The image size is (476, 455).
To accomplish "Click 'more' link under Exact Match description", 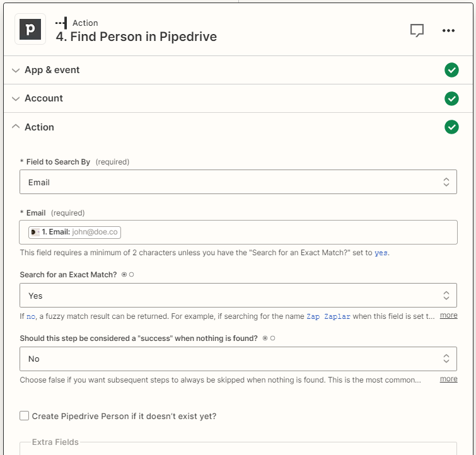I will click(x=448, y=315).
